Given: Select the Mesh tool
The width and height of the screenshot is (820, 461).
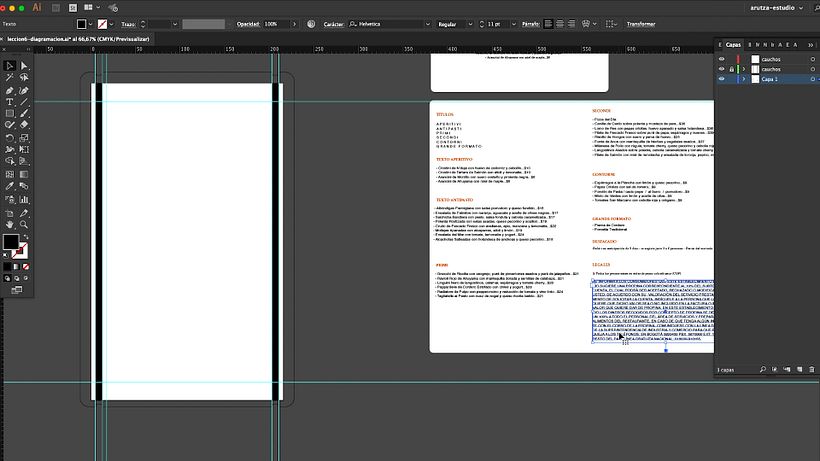Looking at the screenshot, I should point(9,175).
